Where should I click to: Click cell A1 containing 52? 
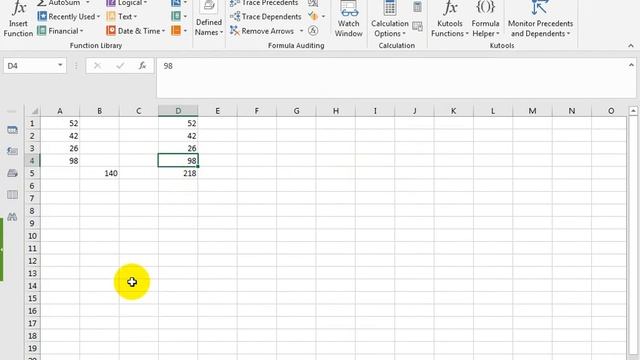click(x=60, y=123)
